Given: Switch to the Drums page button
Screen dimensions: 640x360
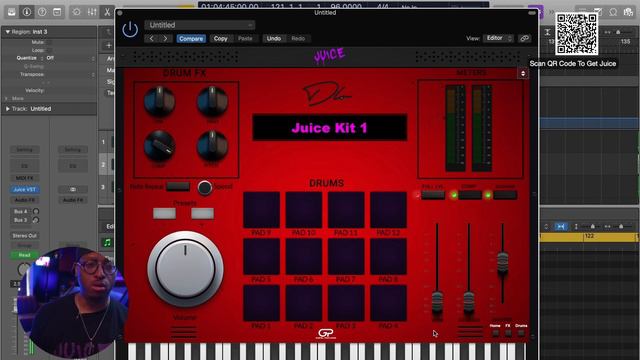Looking at the screenshot, I should (521, 333).
